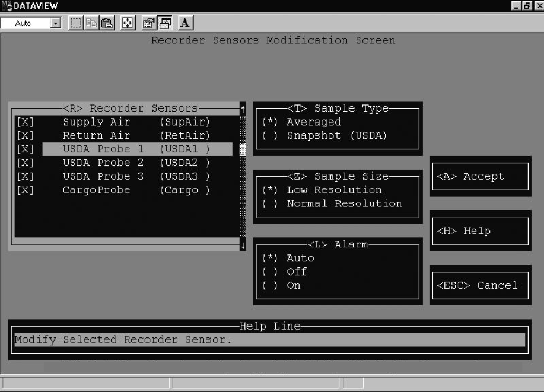The height and width of the screenshot is (392, 544).
Task: Click the Font 'A' toolbar icon
Action: tap(185, 23)
